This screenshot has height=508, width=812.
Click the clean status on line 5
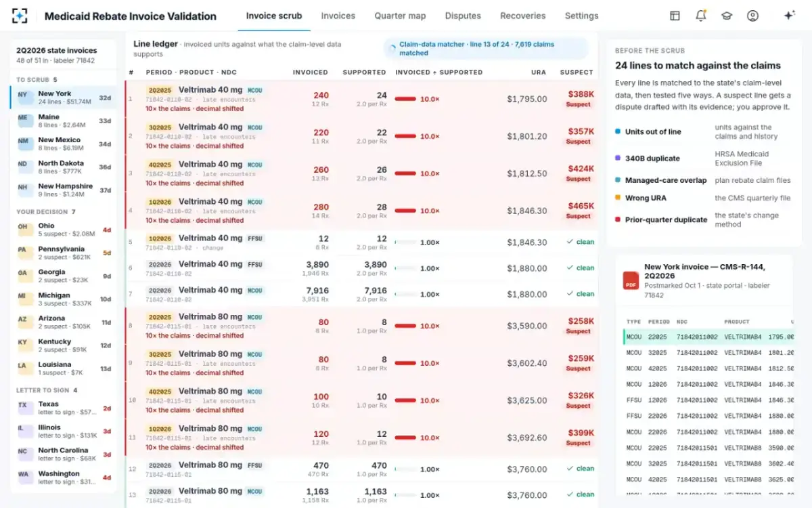[581, 242]
